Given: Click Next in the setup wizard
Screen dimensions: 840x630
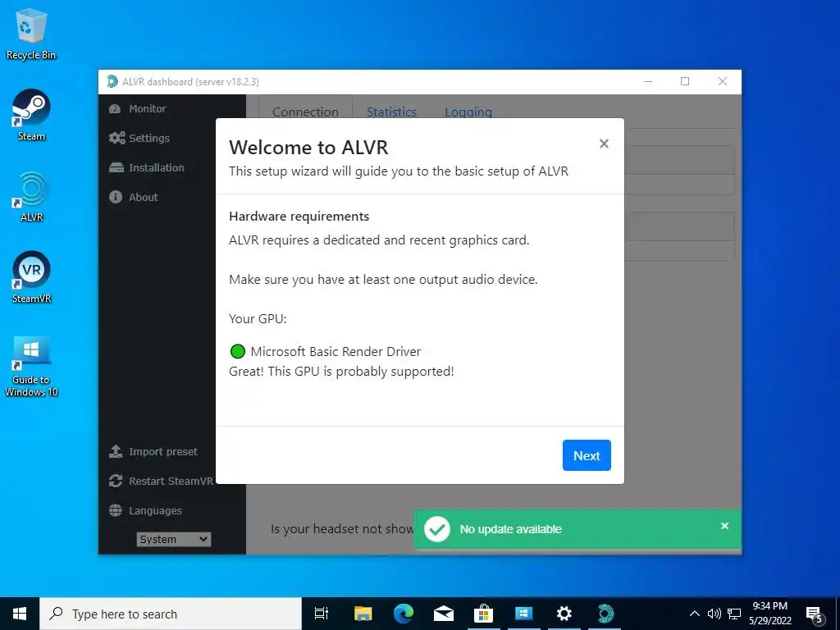Looking at the screenshot, I should (x=587, y=455).
